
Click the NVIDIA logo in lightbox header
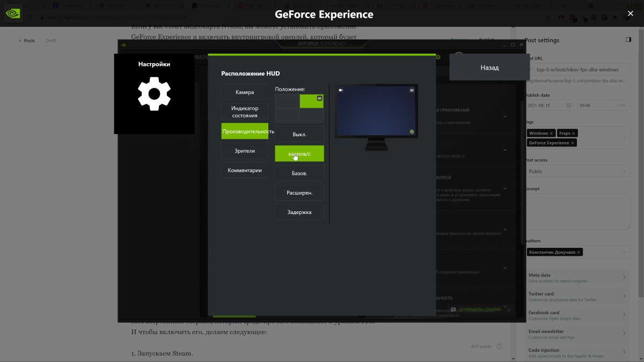[13, 14]
